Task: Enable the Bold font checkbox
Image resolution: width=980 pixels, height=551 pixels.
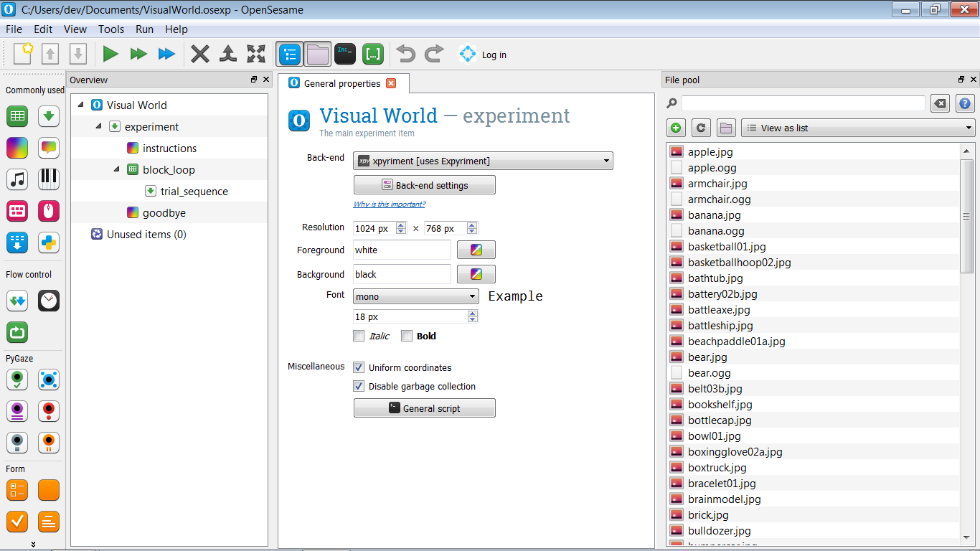Action: point(407,336)
